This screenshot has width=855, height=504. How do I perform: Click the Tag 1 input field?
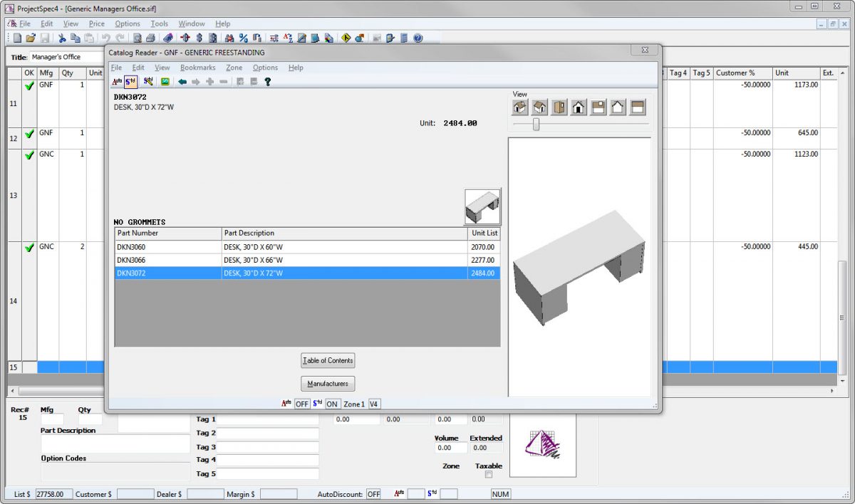tap(268, 420)
